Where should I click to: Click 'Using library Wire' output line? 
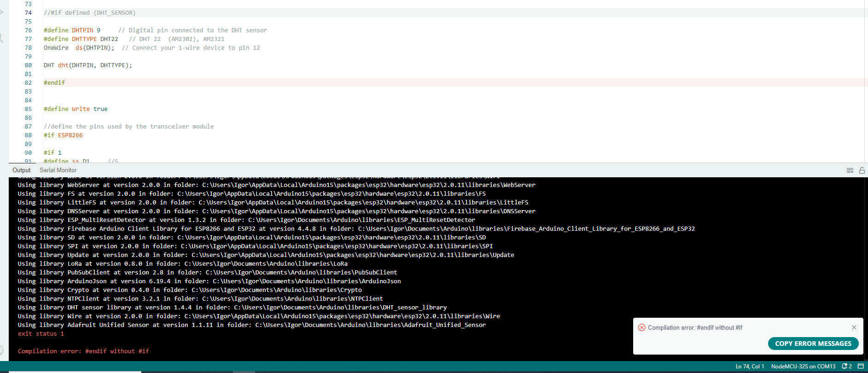point(259,316)
